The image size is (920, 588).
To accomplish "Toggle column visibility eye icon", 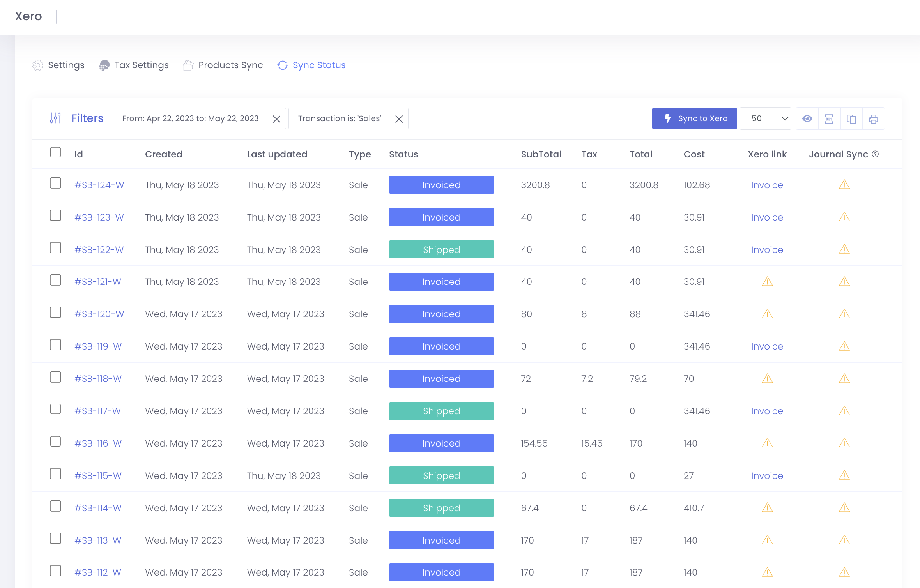I will click(807, 118).
